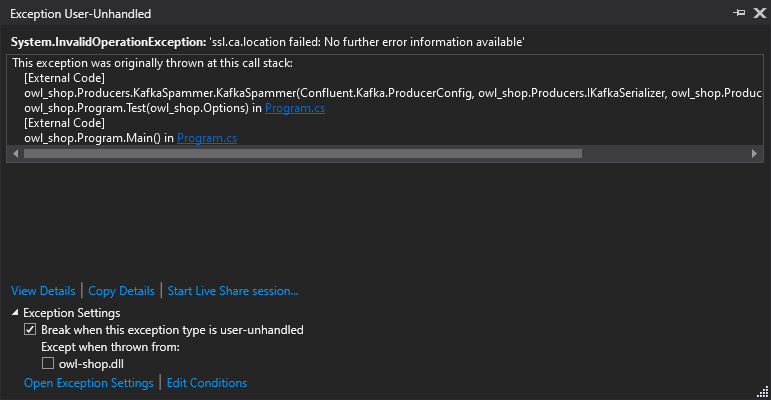The height and width of the screenshot is (400, 771).
Task: Click the horizontal scrollbar thumb in call stack
Action: 303,154
